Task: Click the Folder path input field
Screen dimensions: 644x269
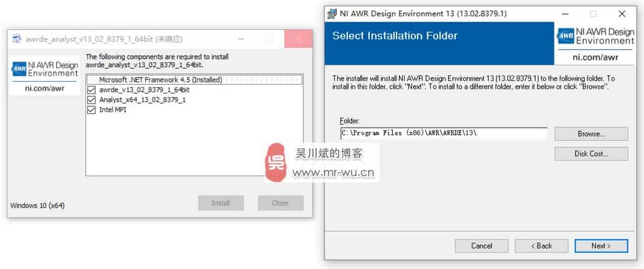Action: pos(444,133)
